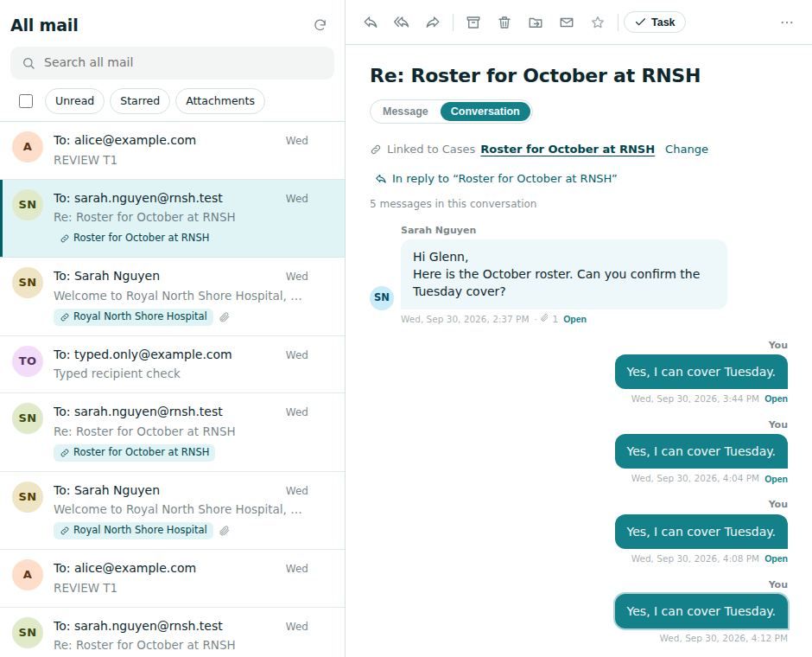The height and width of the screenshot is (657, 812).
Task: Click the magnifier icon in search bar
Action: (x=29, y=63)
